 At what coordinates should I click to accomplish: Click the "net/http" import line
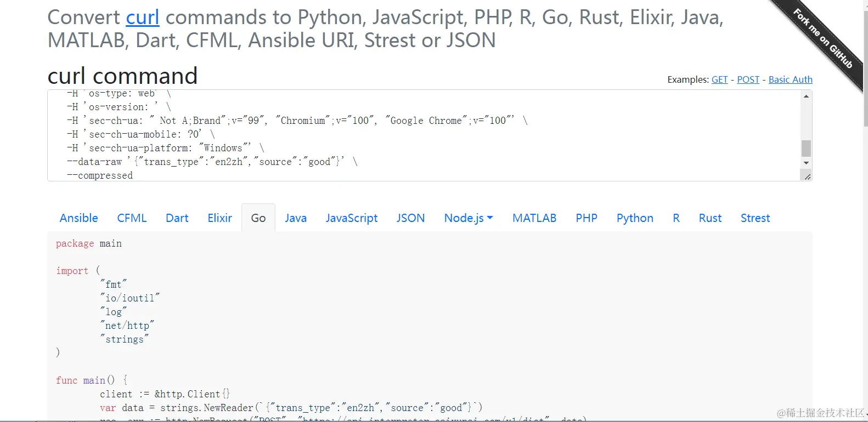(127, 326)
